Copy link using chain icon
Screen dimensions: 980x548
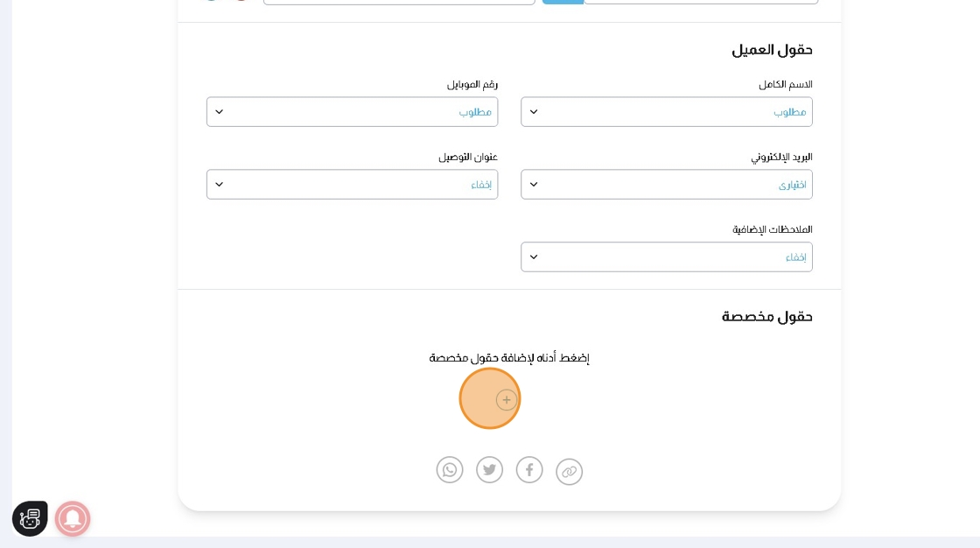(570, 471)
